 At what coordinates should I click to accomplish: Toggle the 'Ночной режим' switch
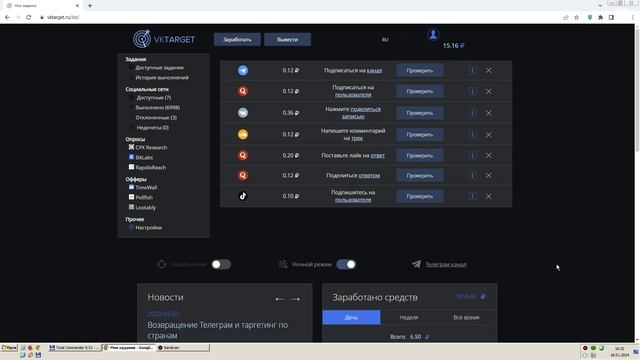pos(346,264)
